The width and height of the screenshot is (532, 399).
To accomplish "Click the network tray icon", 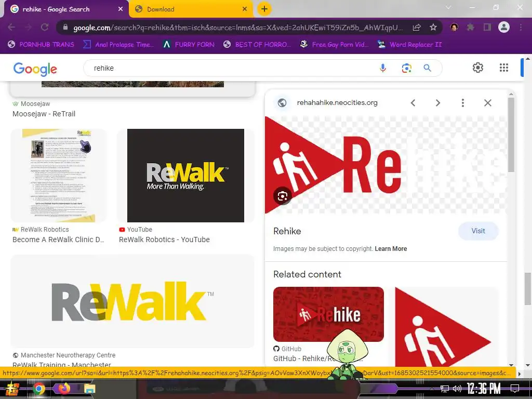I will (445, 389).
